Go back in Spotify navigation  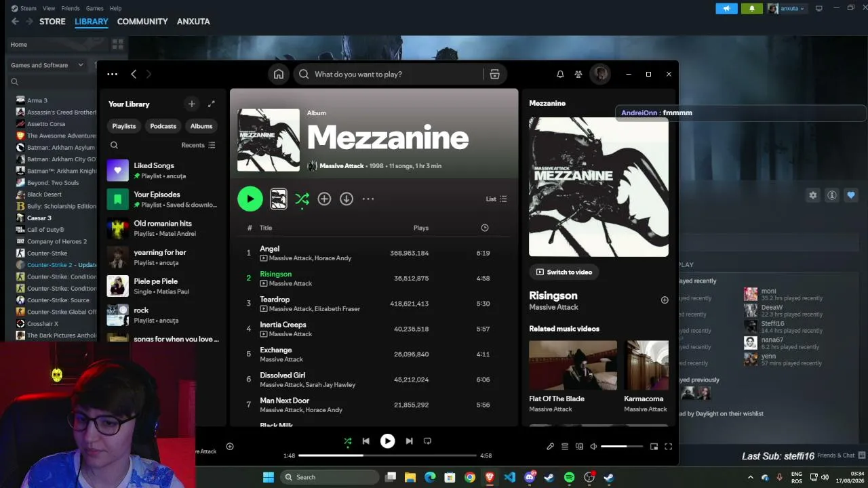pos(134,74)
